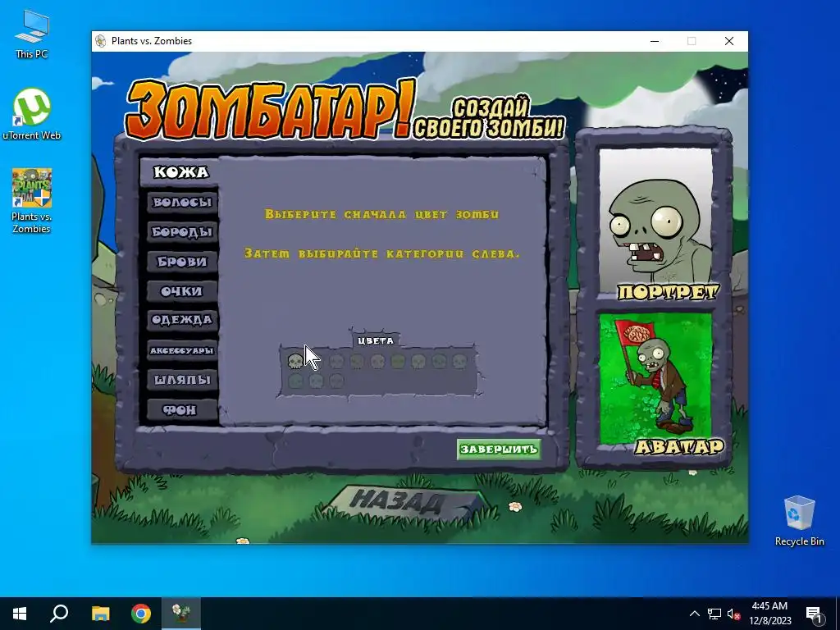Pick the highlighted first skull color
The height and width of the screenshot is (630, 840).
[295, 361]
